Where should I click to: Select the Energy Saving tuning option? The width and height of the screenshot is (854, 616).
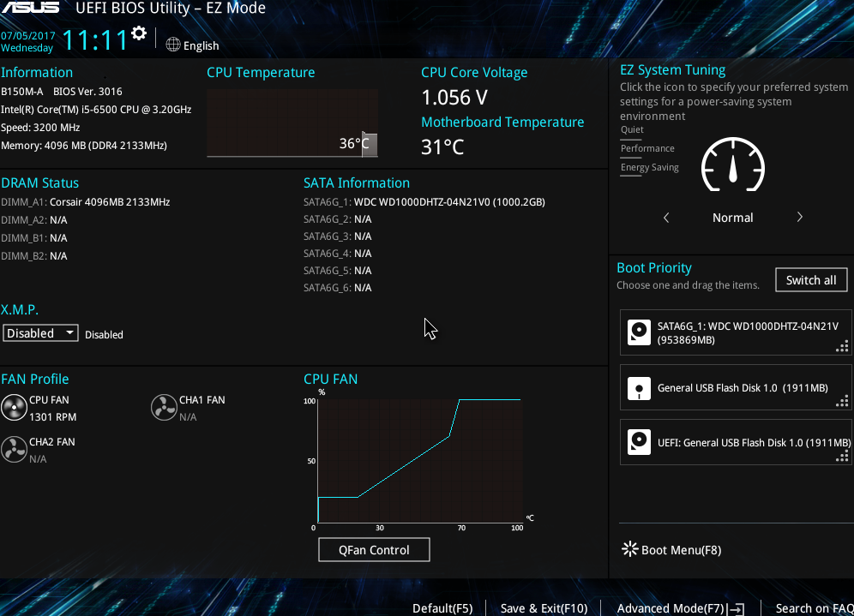650,168
